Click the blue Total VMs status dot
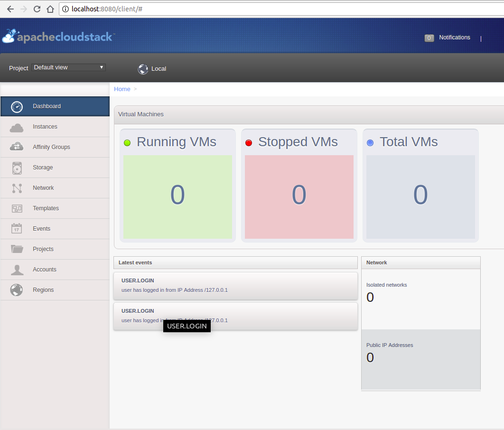This screenshot has width=504, height=430. tap(370, 143)
